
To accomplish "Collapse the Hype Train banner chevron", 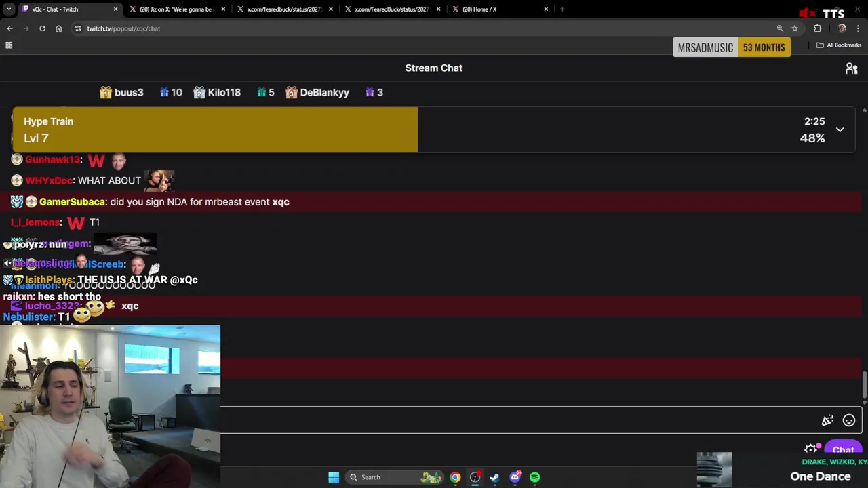I will click(x=840, y=129).
